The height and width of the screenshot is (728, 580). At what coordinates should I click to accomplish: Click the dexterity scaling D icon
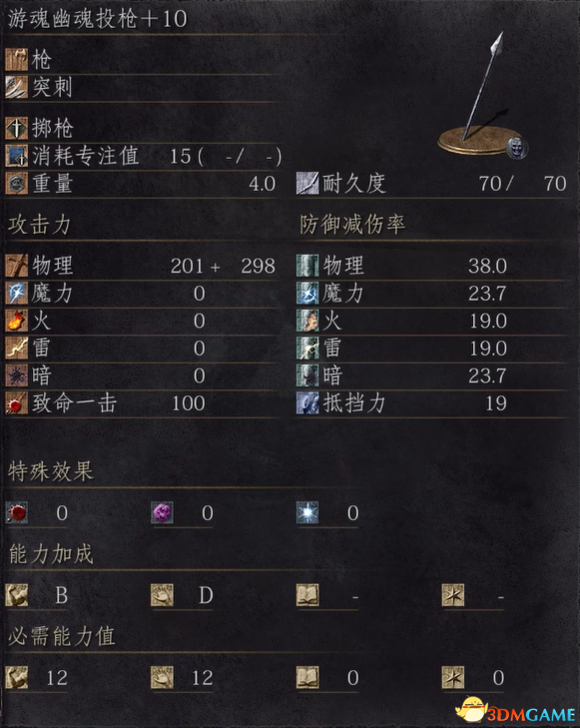tap(162, 595)
